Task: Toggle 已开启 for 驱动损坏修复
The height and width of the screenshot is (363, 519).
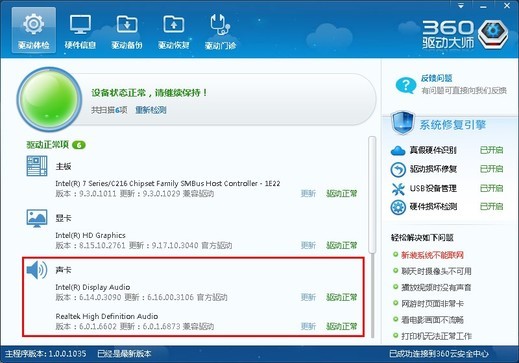Action: point(491,169)
